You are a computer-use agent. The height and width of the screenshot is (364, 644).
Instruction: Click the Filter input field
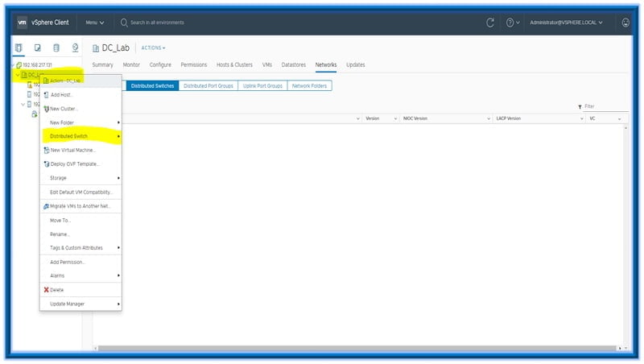pos(604,106)
